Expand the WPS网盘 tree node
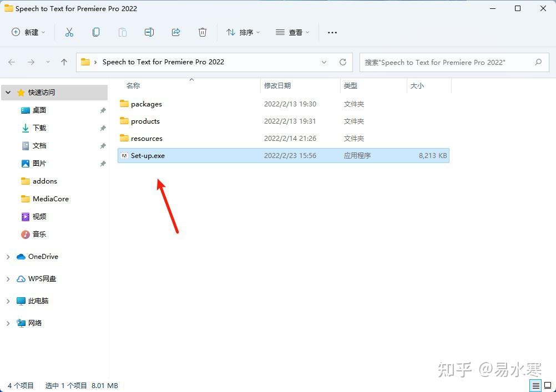556x392 pixels. [x=8, y=279]
